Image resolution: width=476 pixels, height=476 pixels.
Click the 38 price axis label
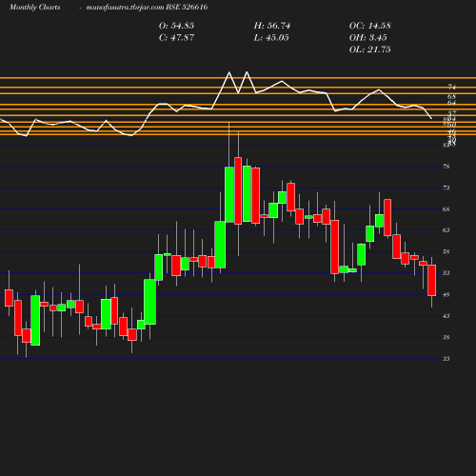(446, 337)
